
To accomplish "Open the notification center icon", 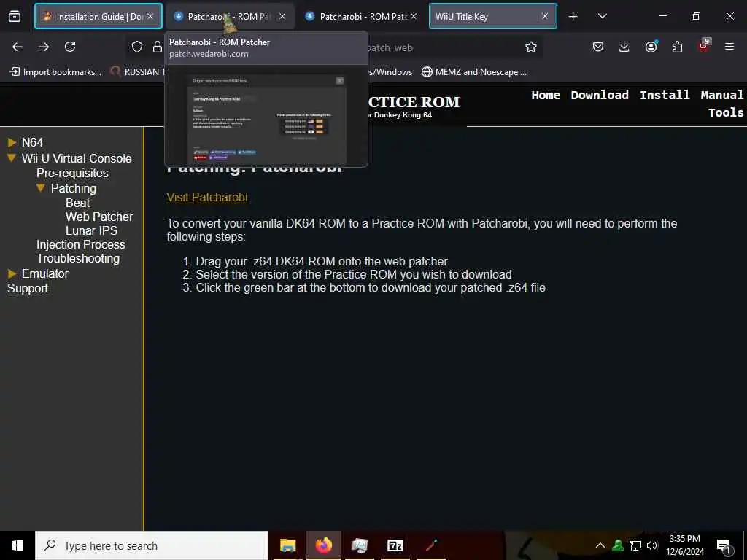I will (x=724, y=547).
